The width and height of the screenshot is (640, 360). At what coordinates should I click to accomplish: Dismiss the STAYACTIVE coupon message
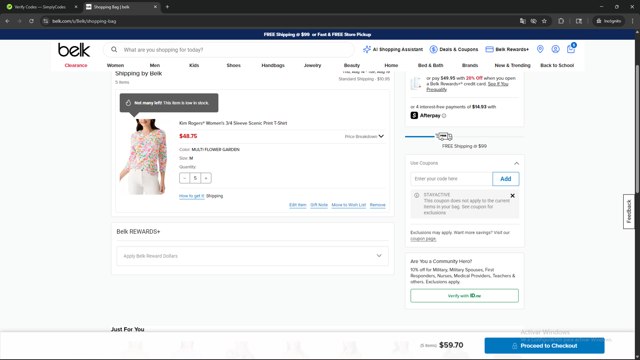click(512, 196)
